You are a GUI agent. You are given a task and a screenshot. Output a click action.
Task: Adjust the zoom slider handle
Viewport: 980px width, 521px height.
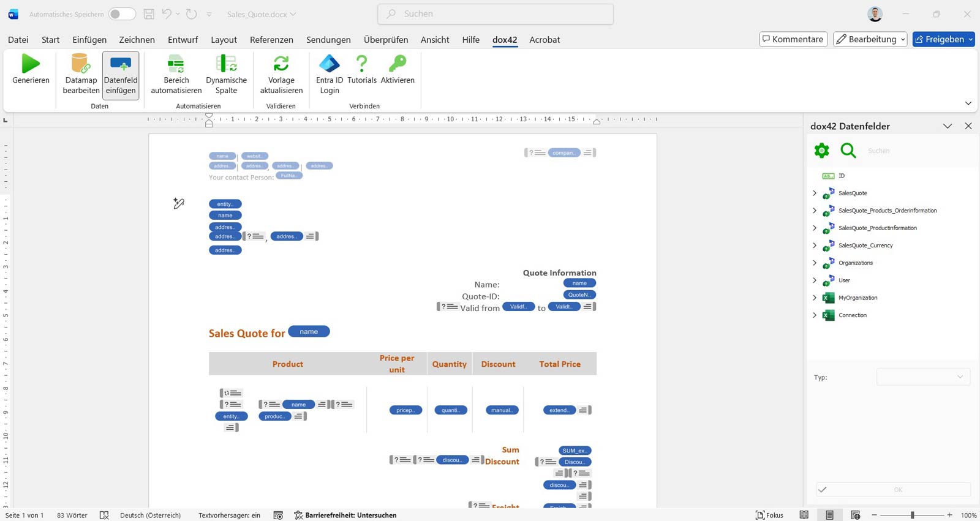coord(912,515)
